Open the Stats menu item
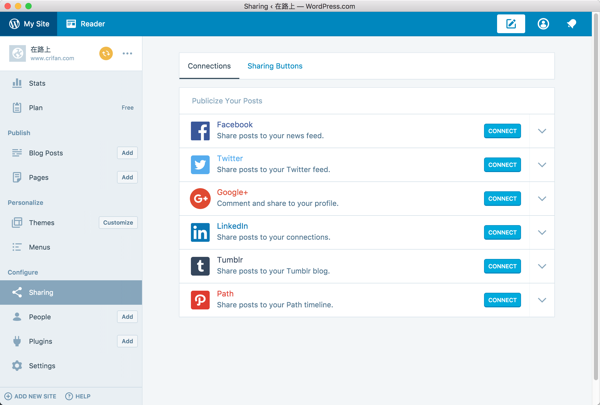The height and width of the screenshot is (405, 600). click(x=71, y=83)
